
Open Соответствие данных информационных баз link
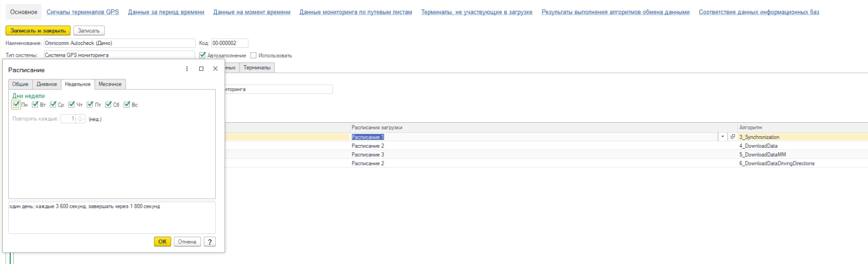click(x=759, y=12)
